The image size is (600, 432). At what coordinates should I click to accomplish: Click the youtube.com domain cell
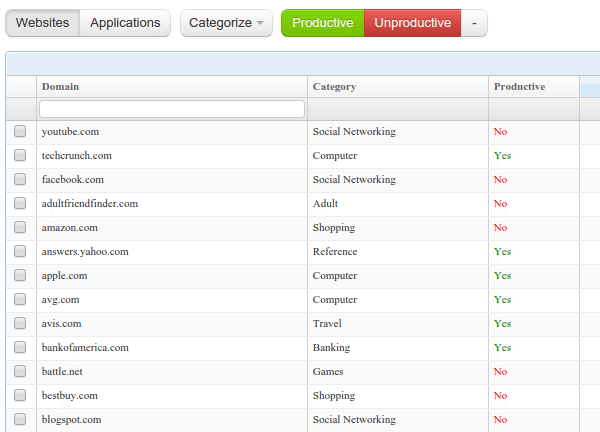tap(172, 132)
